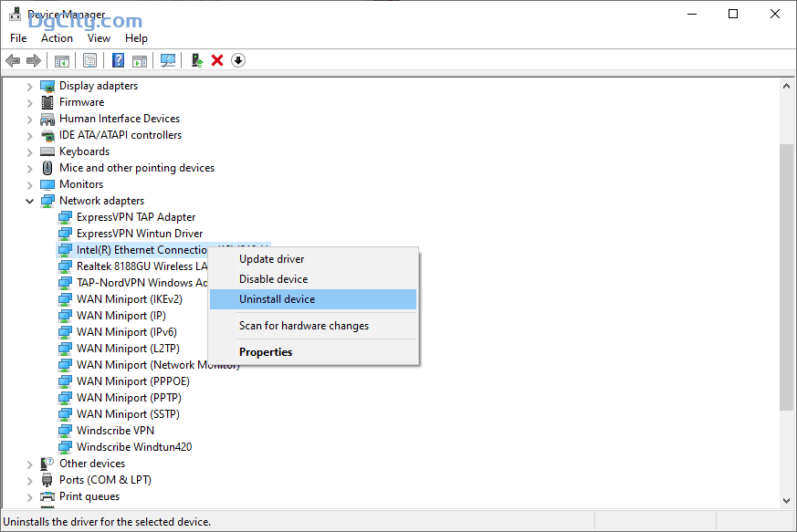Click the Forward arrow toolbar icon
Image resolution: width=797 pixels, height=532 pixels.
pyautogui.click(x=34, y=60)
